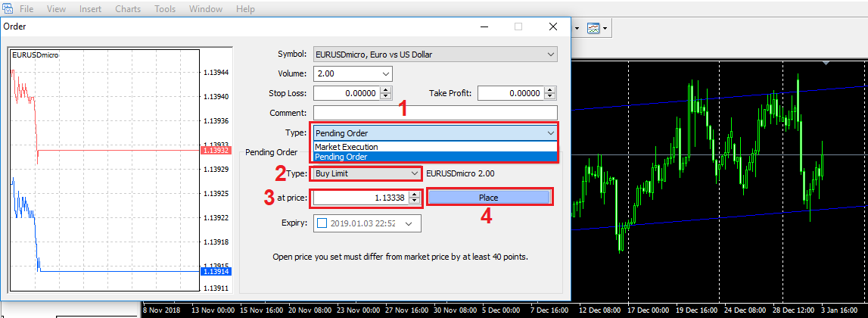Click the MetaTrader app icon in title bar
This screenshot has width=868, height=318.
(x=6, y=9)
